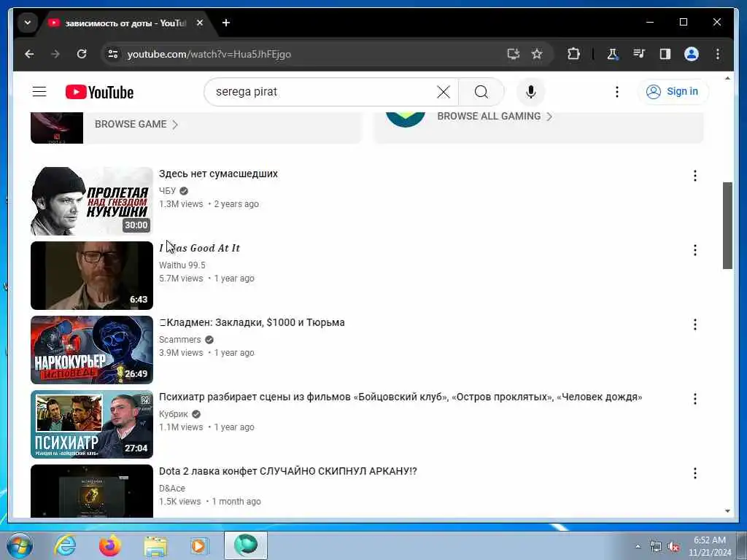
Task: Click the magnifier search button
Action: [x=481, y=92]
